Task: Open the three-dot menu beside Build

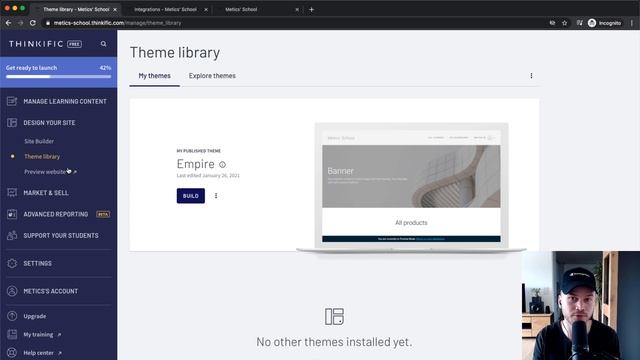Action: point(216,196)
